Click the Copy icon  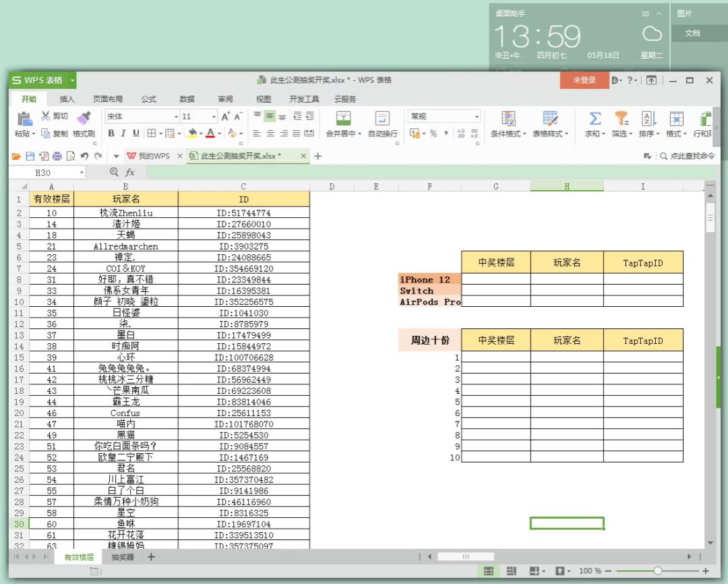46,134
